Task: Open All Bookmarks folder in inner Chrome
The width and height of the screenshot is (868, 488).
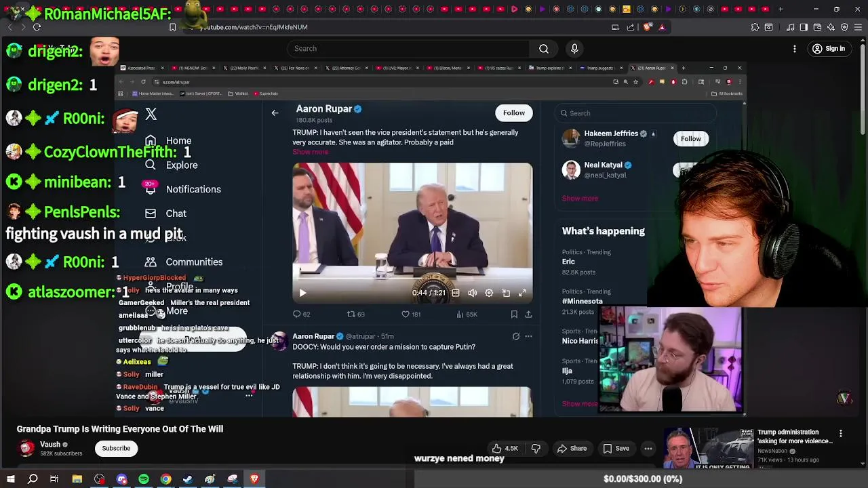Action: [727, 94]
